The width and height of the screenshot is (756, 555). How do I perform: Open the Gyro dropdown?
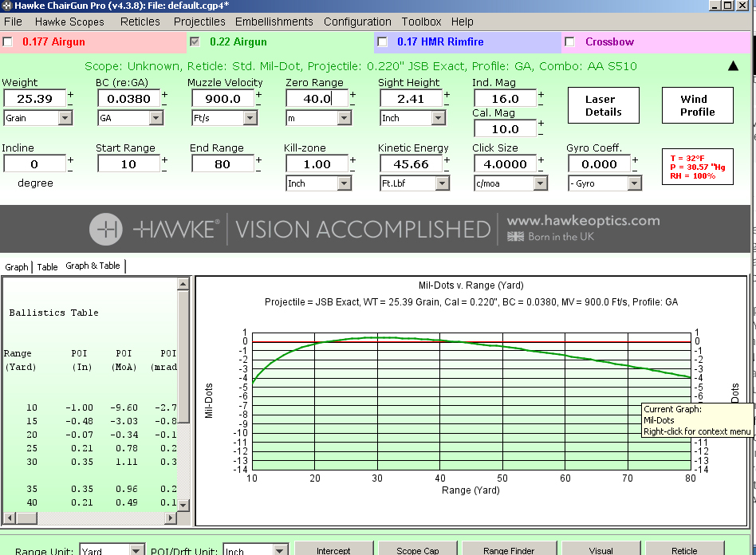pyautogui.click(x=635, y=183)
